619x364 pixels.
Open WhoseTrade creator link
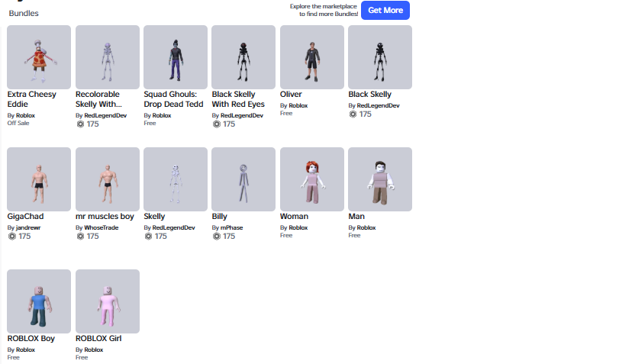(101, 228)
